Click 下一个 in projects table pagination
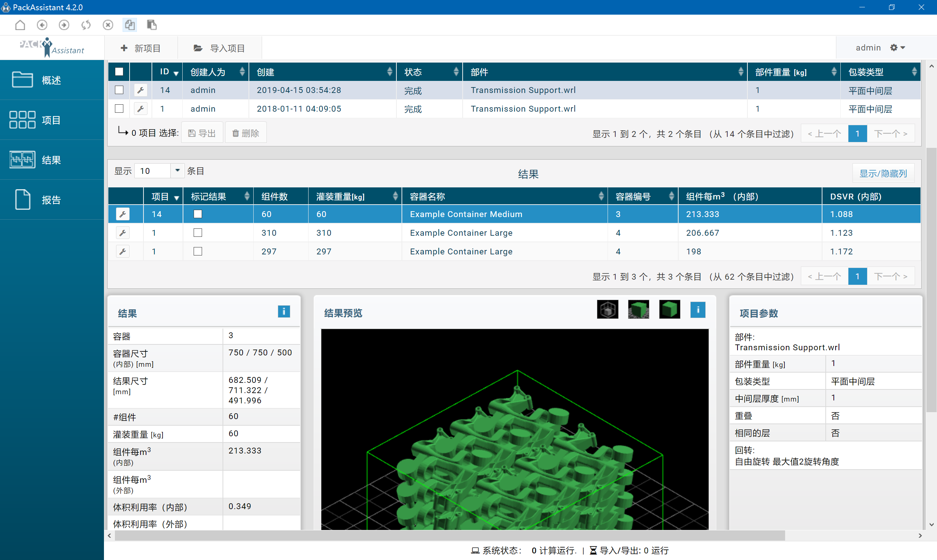This screenshot has width=937, height=560. (891, 134)
